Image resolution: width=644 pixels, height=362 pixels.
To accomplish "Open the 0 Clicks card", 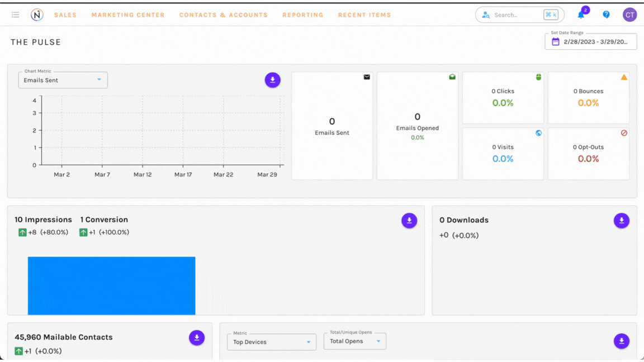I will click(x=503, y=98).
